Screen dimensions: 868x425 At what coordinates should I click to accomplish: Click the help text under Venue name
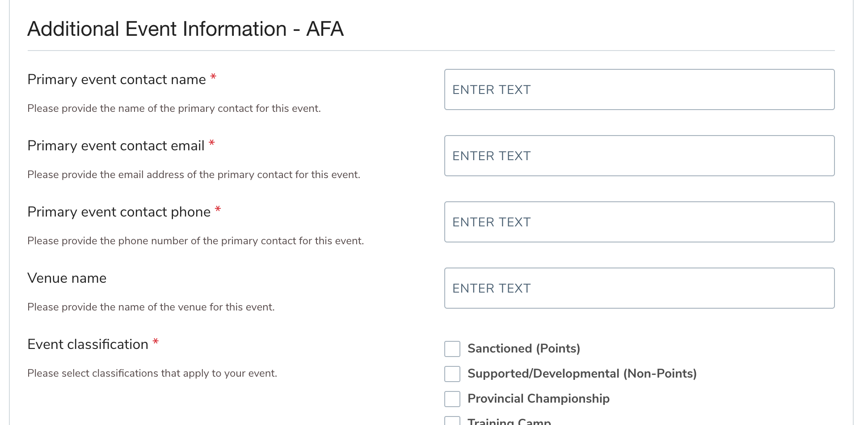pos(151,307)
